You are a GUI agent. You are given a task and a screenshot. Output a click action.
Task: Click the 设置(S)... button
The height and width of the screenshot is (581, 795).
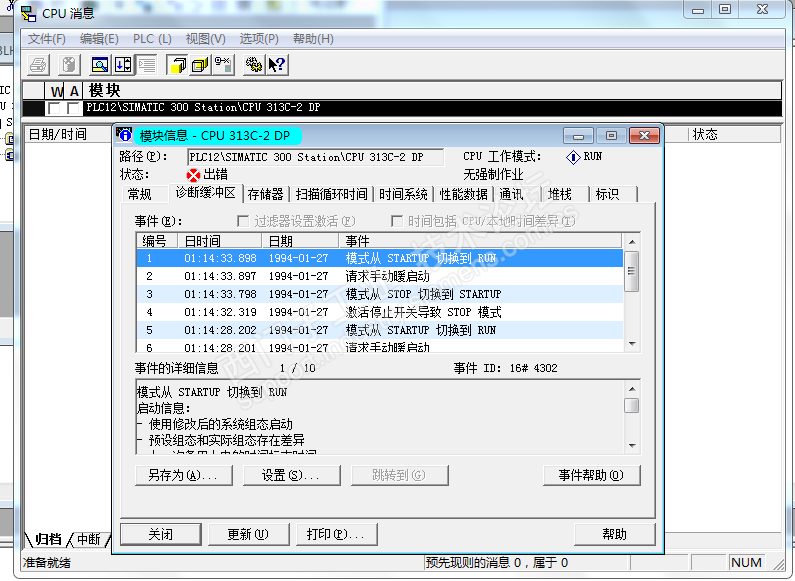(291, 476)
